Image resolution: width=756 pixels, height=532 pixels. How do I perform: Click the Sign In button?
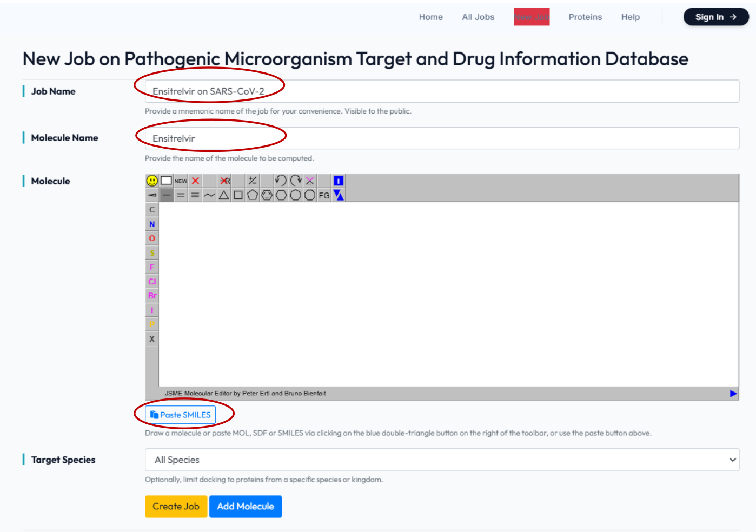coord(716,17)
